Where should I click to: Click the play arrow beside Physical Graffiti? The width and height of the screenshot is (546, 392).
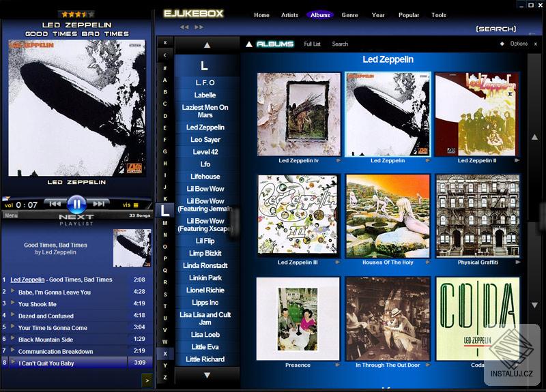[x=518, y=262]
